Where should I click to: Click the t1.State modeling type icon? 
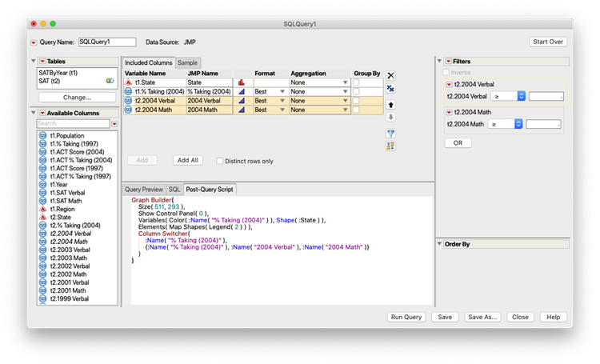tap(242, 82)
